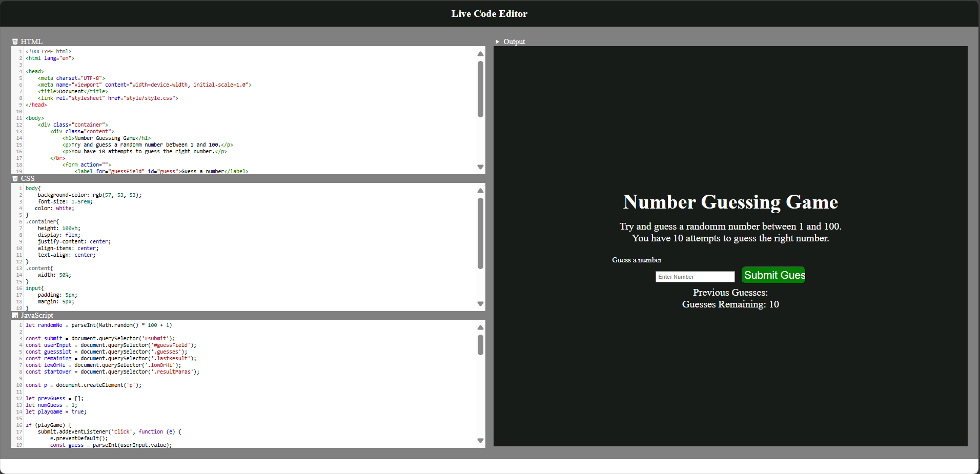980x474 pixels.
Task: Click 'You have 10 attempts' sentence in Output
Action: coord(730,238)
